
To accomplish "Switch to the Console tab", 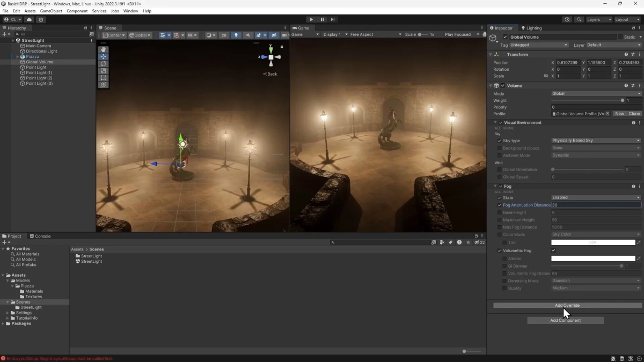I will click(40, 236).
